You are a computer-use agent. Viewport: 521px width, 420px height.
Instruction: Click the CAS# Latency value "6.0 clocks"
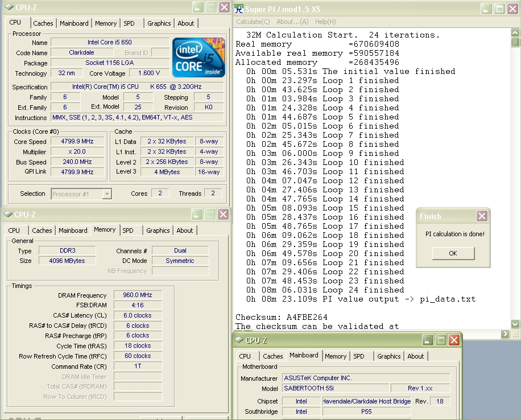[138, 315]
